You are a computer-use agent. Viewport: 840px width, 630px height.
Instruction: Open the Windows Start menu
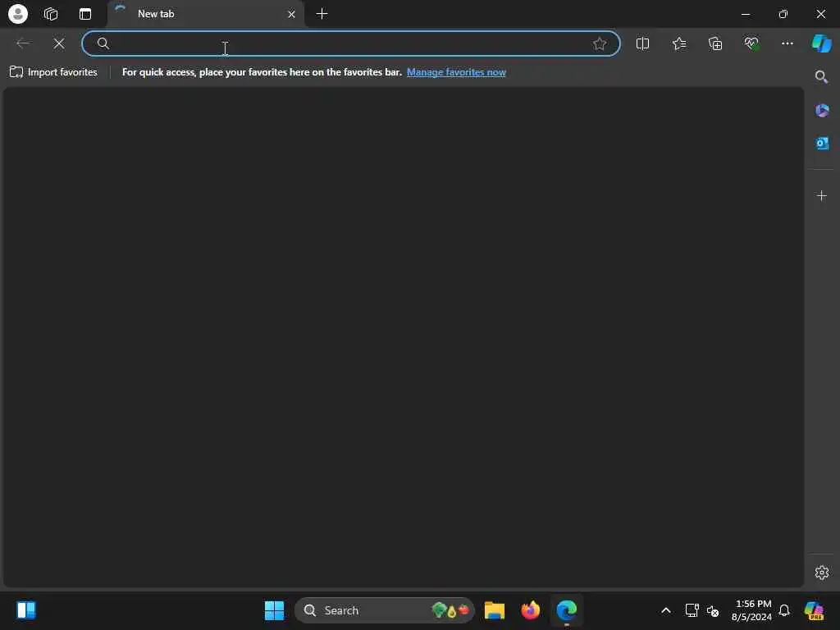pyautogui.click(x=274, y=610)
